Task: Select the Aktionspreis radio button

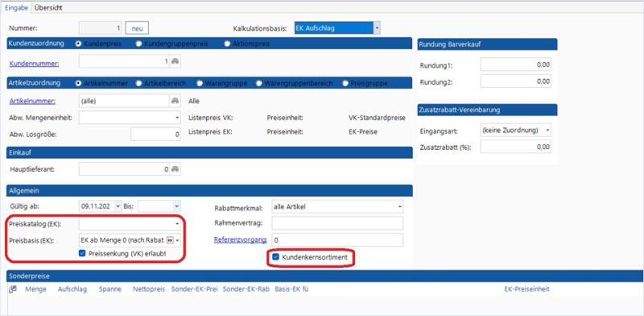Action: click(x=227, y=44)
